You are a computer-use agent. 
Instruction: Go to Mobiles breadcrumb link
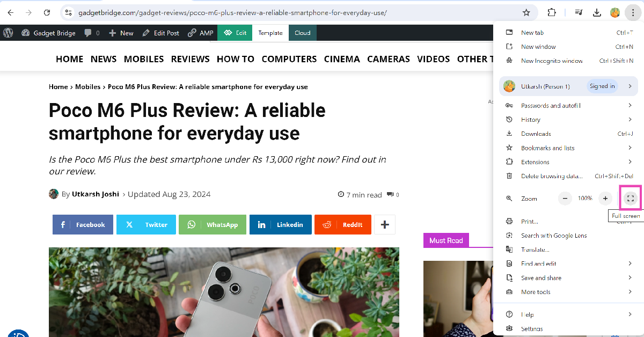(x=88, y=86)
